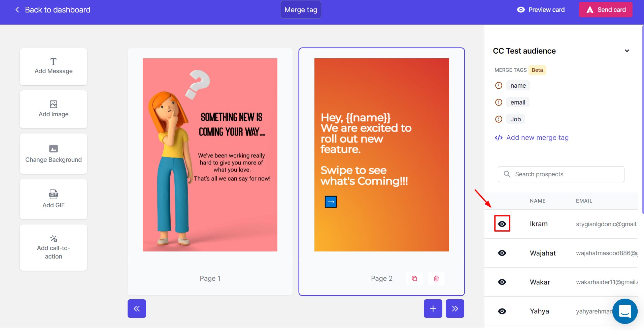Click the Search prospects field
The height and width of the screenshot is (330, 644).
pos(561,174)
